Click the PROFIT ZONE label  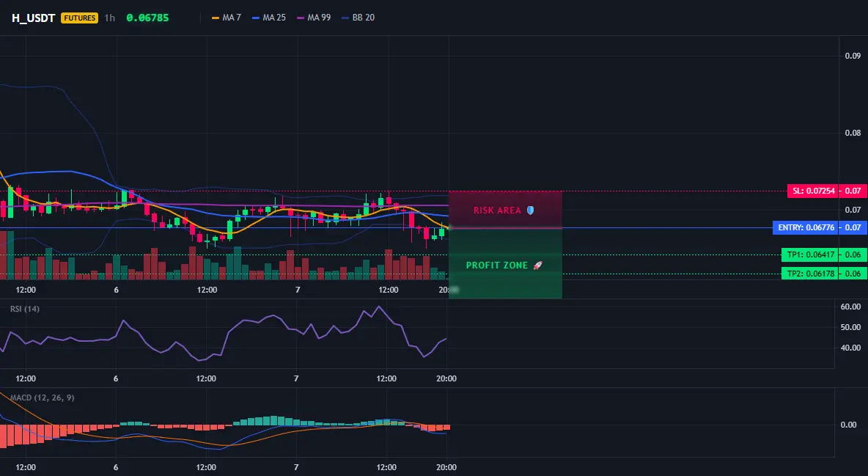[497, 266]
